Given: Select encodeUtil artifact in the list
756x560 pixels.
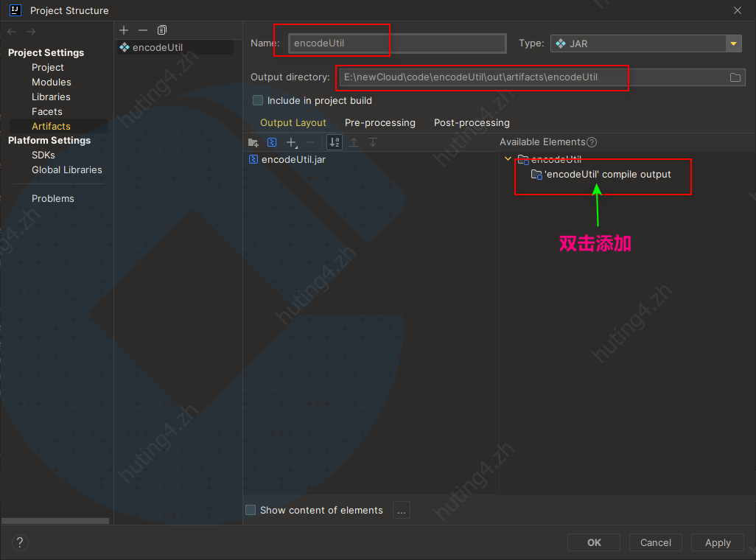Looking at the screenshot, I should click(176, 47).
